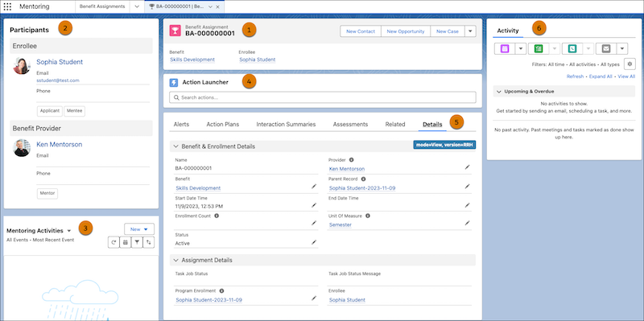Open the email dropdown arrow

pos(621,48)
